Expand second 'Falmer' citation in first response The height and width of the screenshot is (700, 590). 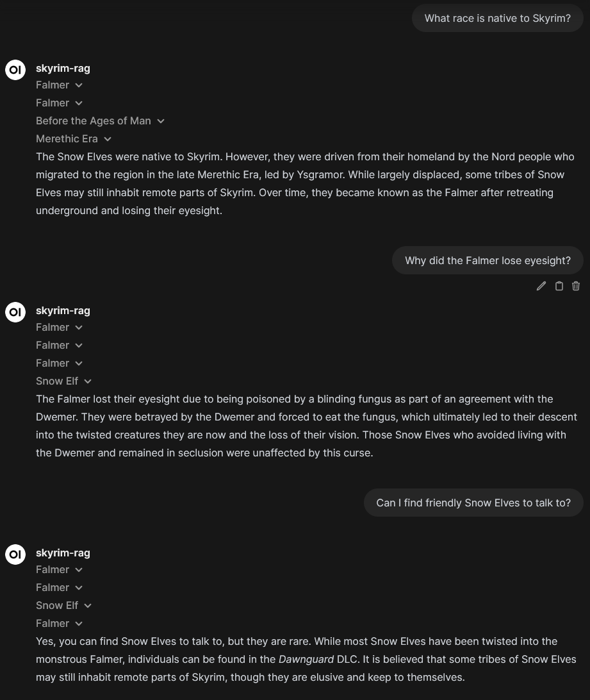(60, 103)
